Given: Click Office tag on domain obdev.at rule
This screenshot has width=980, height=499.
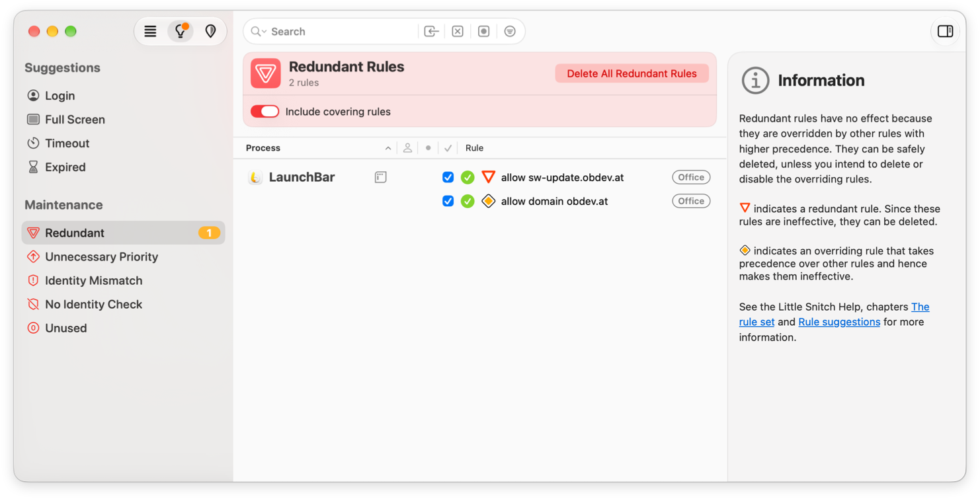Looking at the screenshot, I should (691, 201).
